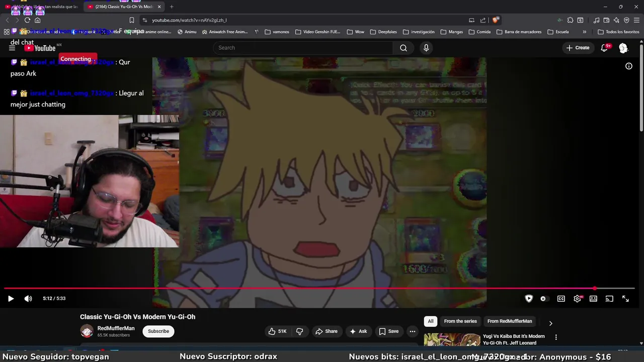This screenshot has width=644, height=362.
Task: Open the Aniwatch Free Anime bookmark
Action: [224, 32]
